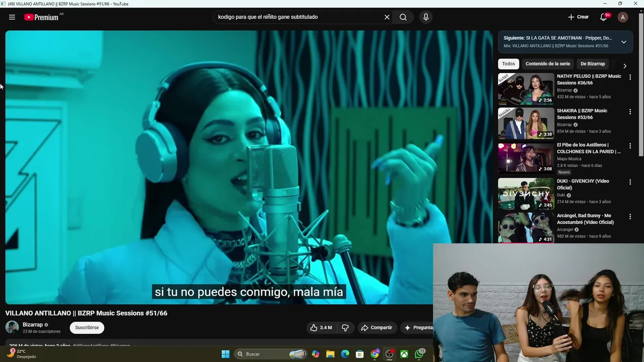Clear the search box with X
644x362 pixels.
[387, 17]
